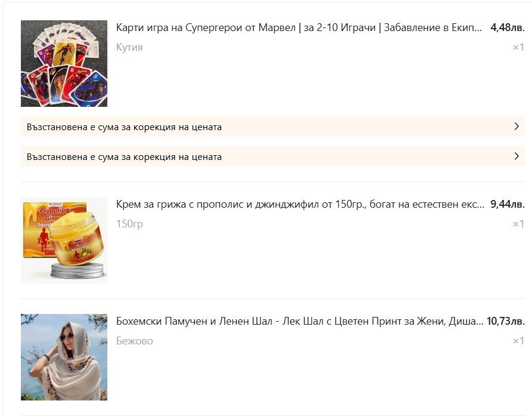Open the Marvel superhero card game title link
Image resolution: width=532 pixels, height=416 pixels.
pyautogui.click(x=299, y=27)
